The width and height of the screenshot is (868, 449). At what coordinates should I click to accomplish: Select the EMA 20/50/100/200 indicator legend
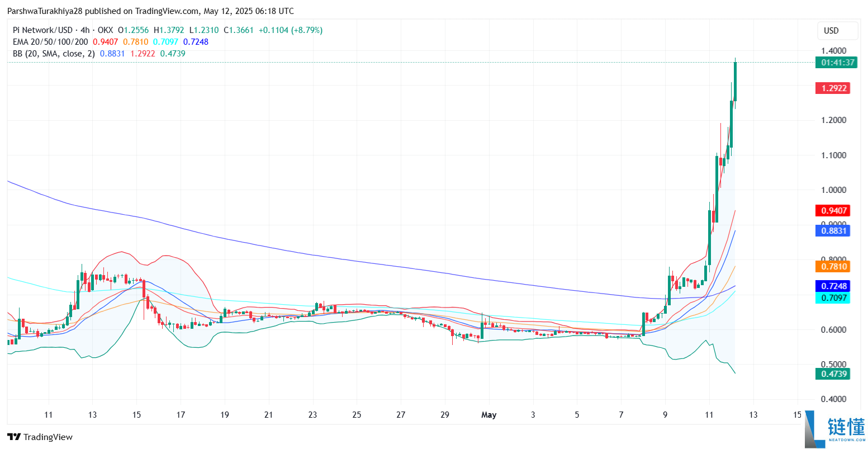click(50, 42)
